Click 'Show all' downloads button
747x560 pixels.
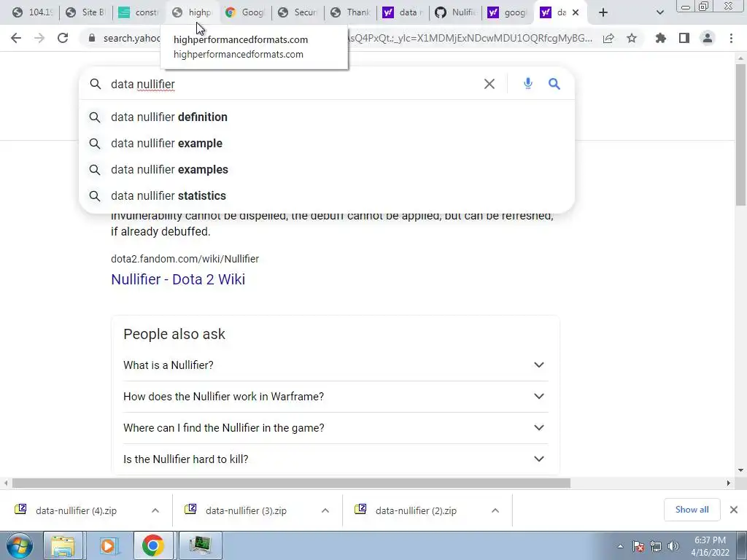coord(692,510)
